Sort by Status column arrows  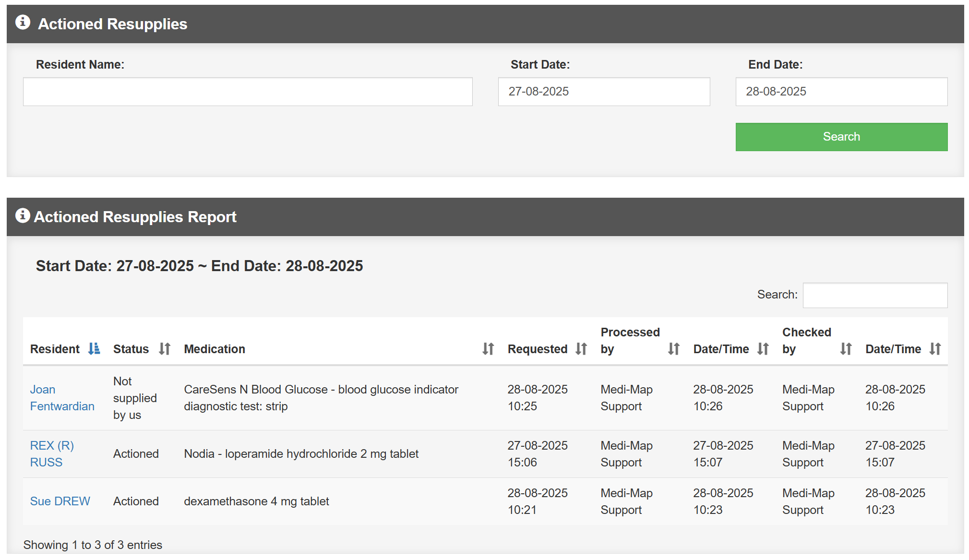coord(165,349)
